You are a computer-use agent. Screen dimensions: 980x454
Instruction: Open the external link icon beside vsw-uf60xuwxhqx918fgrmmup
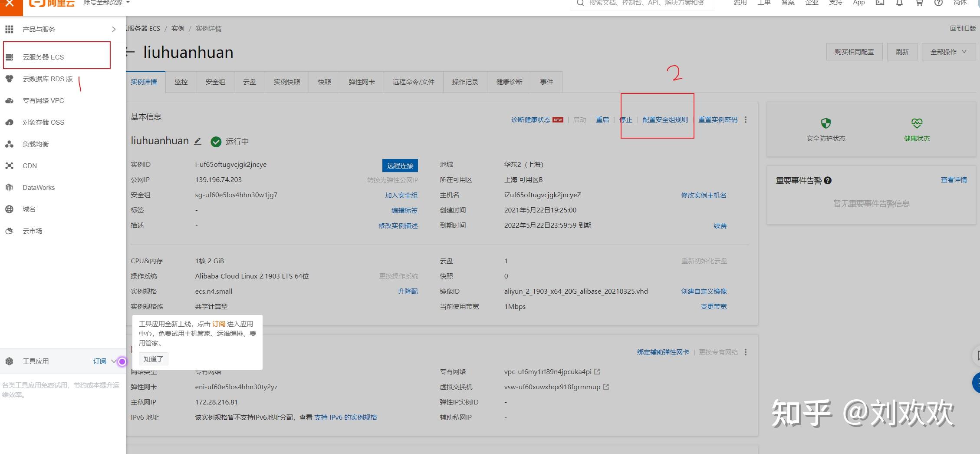pyautogui.click(x=606, y=387)
